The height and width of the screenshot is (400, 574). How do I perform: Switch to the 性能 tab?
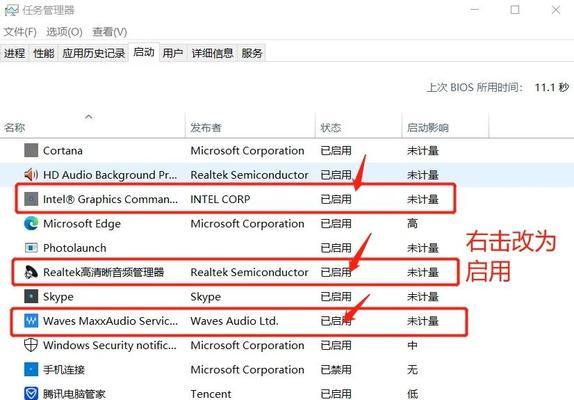click(x=44, y=53)
